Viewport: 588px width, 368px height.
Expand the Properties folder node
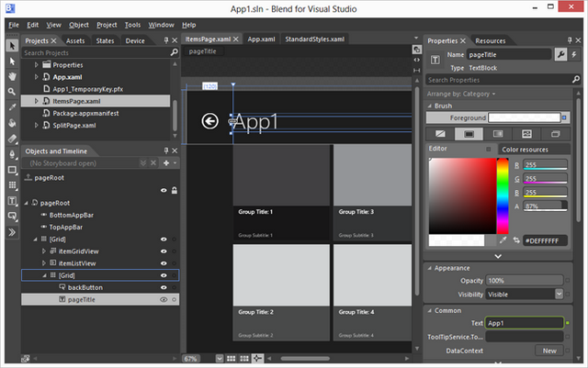[37, 65]
